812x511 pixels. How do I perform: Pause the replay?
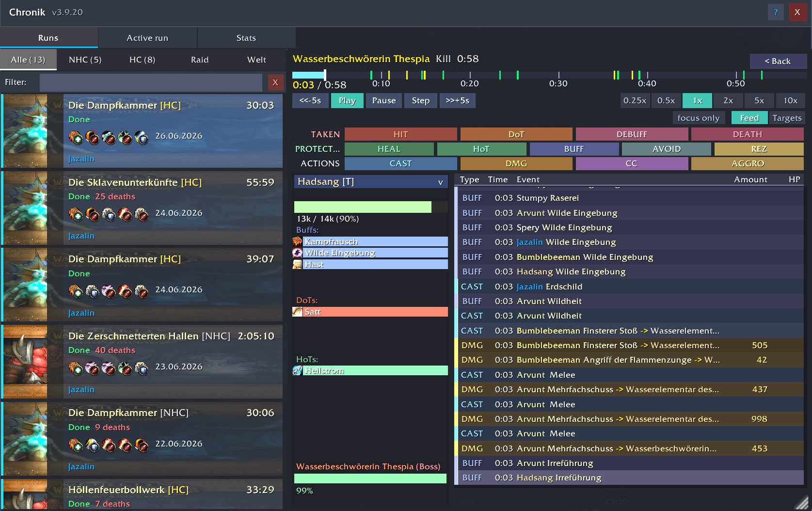coord(384,100)
